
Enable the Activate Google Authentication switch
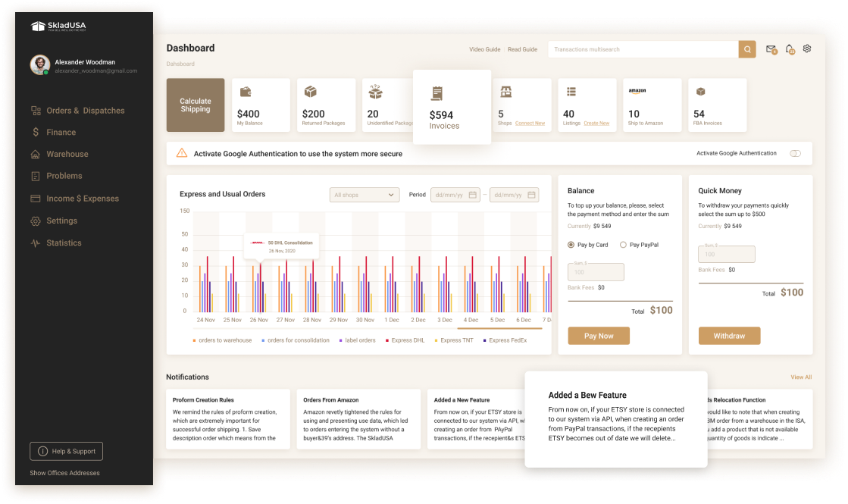tap(795, 153)
